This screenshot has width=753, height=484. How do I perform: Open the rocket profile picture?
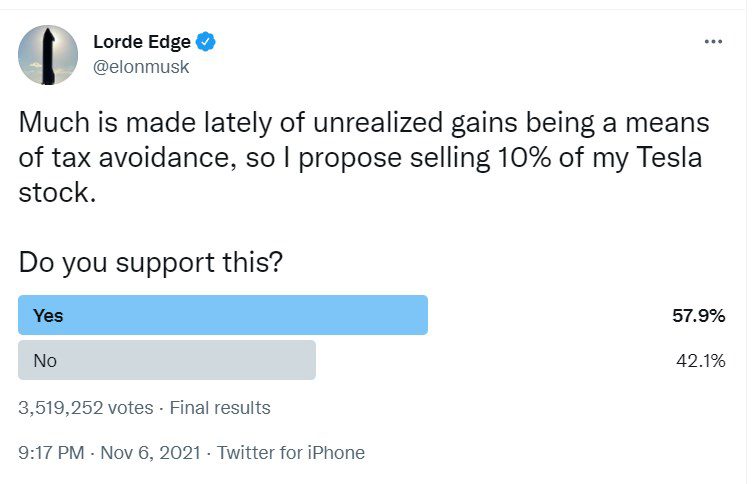click(x=48, y=55)
